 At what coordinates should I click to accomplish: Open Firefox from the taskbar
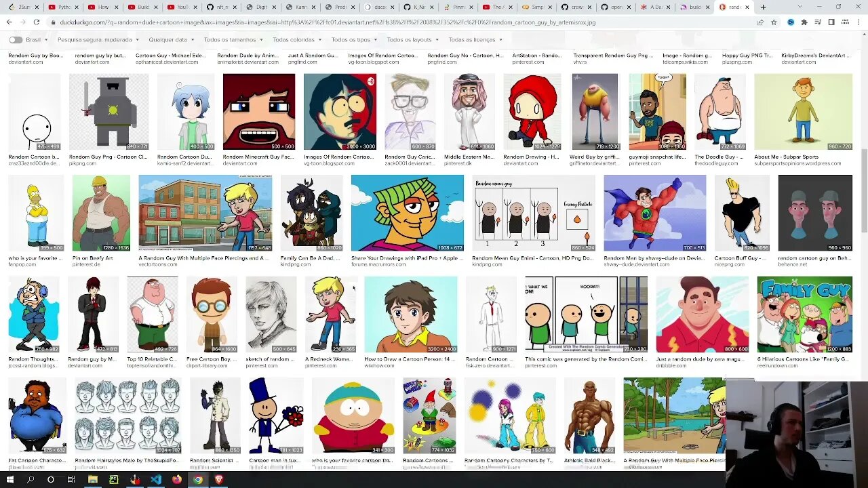point(177,480)
